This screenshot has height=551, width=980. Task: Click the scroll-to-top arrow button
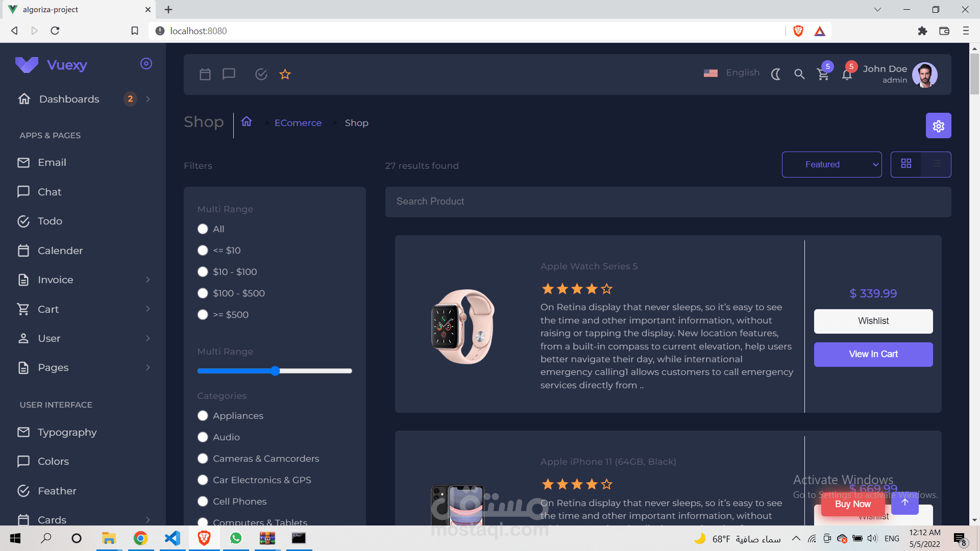[905, 503]
